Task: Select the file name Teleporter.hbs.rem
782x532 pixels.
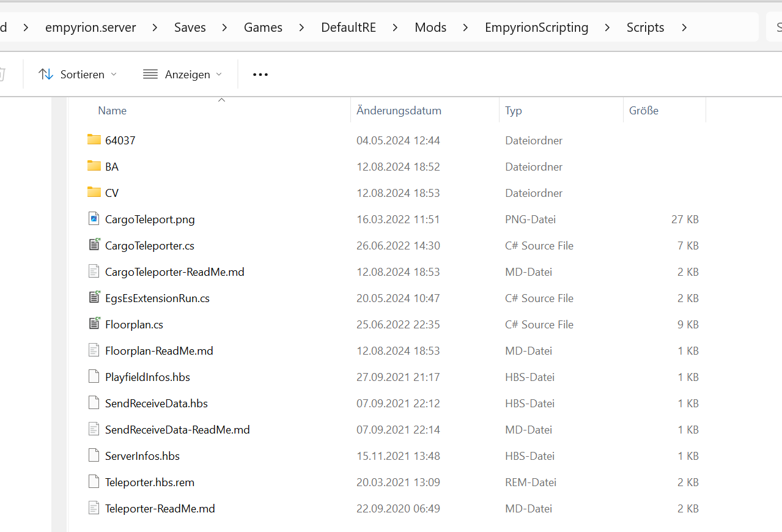Action: coord(150,482)
